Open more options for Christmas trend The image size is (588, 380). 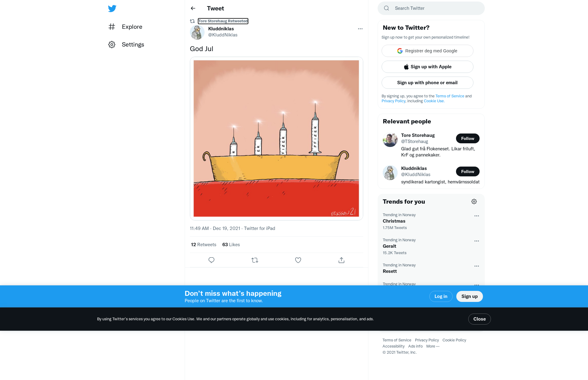[477, 216]
